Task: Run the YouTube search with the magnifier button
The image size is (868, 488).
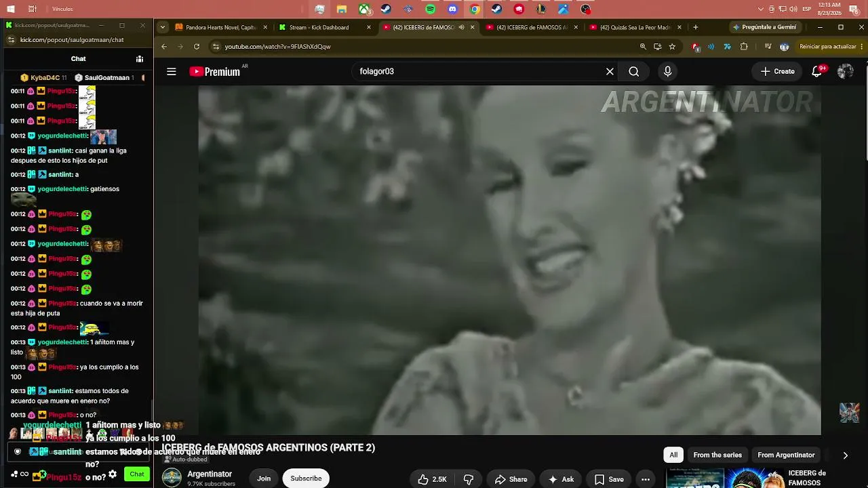Action: [633, 71]
